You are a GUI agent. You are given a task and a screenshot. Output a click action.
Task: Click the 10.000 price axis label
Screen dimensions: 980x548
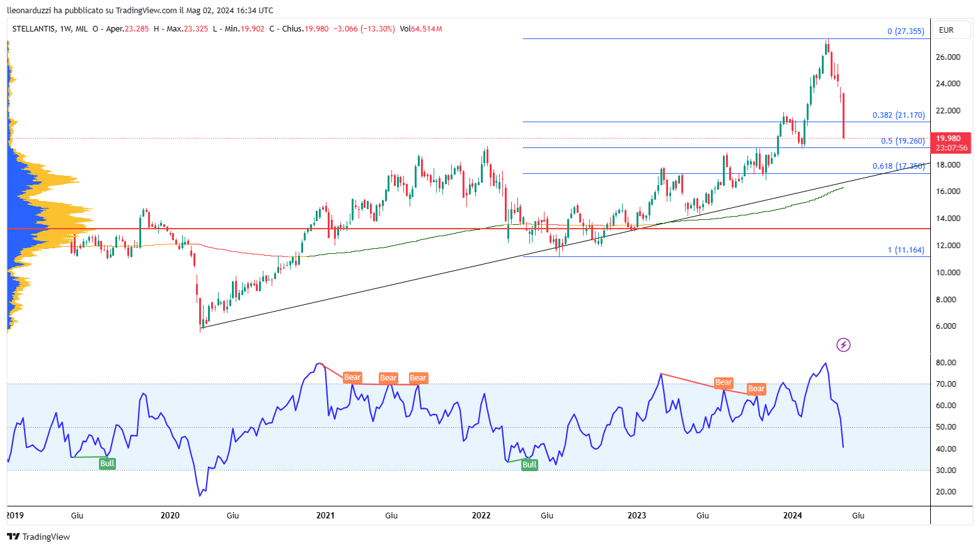click(x=948, y=272)
